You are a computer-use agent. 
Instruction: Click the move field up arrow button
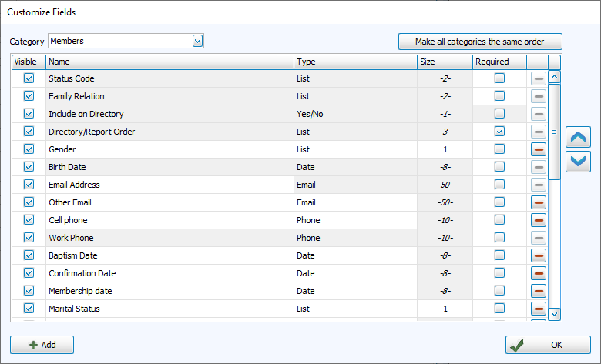pyautogui.click(x=578, y=138)
